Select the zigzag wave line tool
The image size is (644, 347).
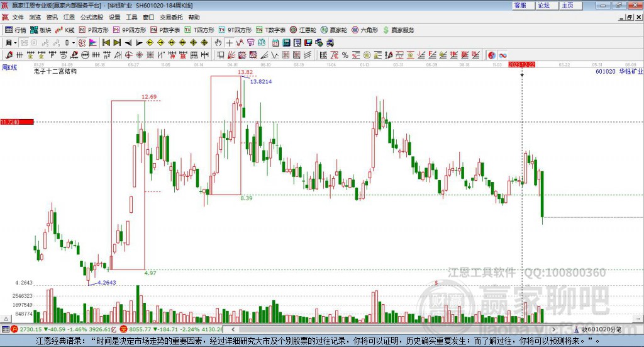click(x=275, y=55)
